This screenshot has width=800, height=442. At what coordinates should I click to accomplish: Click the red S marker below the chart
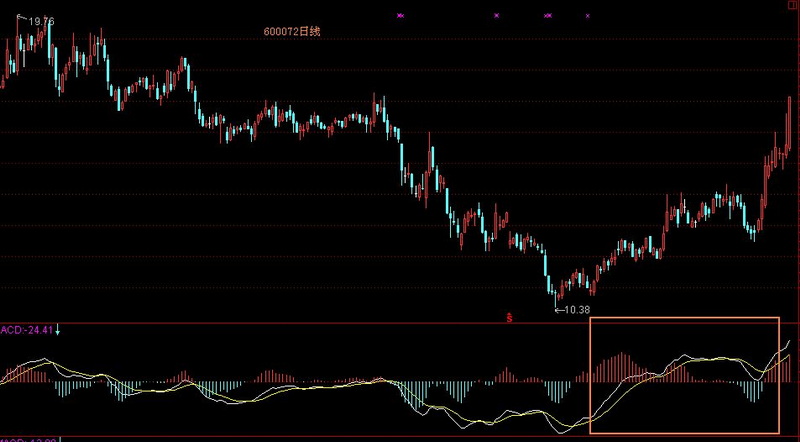(x=509, y=318)
